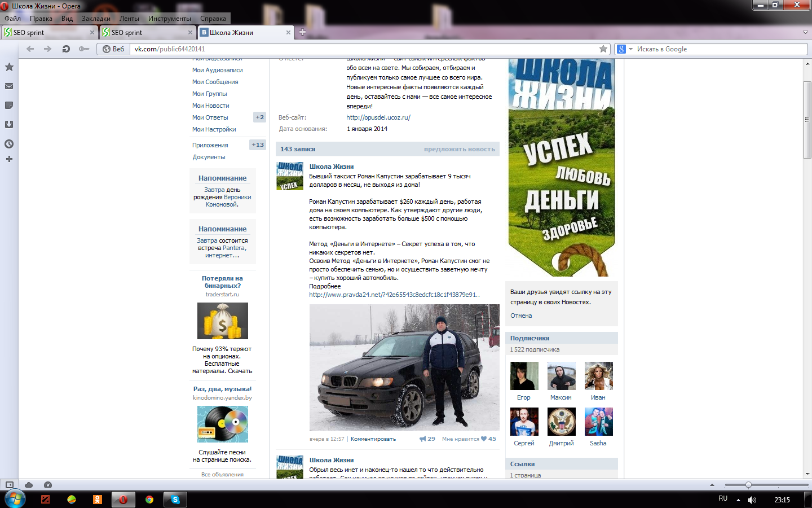Click the Комментировать link under the post
Screen dimensions: 812x508
373,439
